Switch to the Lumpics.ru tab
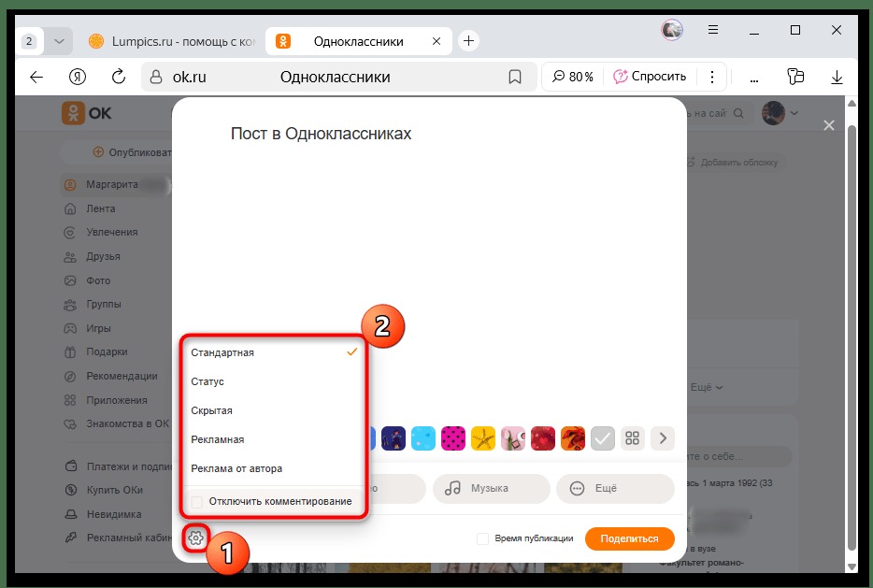The height and width of the screenshot is (588, 873). (x=171, y=41)
